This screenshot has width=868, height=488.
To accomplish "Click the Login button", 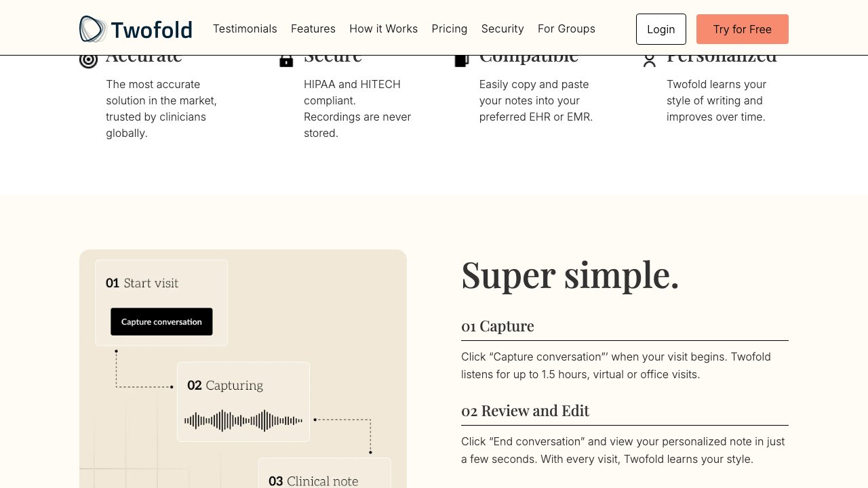I will click(x=660, y=28).
